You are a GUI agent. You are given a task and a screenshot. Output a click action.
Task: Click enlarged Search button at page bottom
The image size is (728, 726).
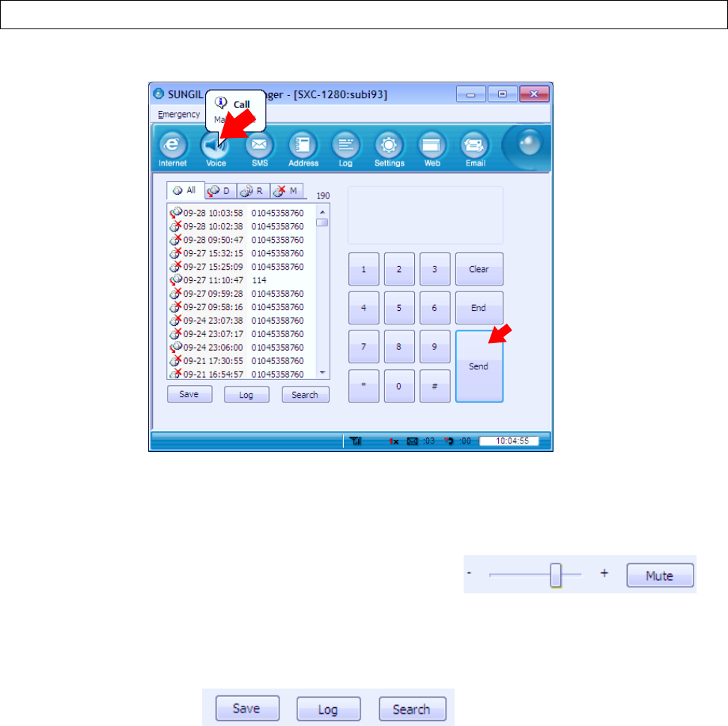pos(412,709)
